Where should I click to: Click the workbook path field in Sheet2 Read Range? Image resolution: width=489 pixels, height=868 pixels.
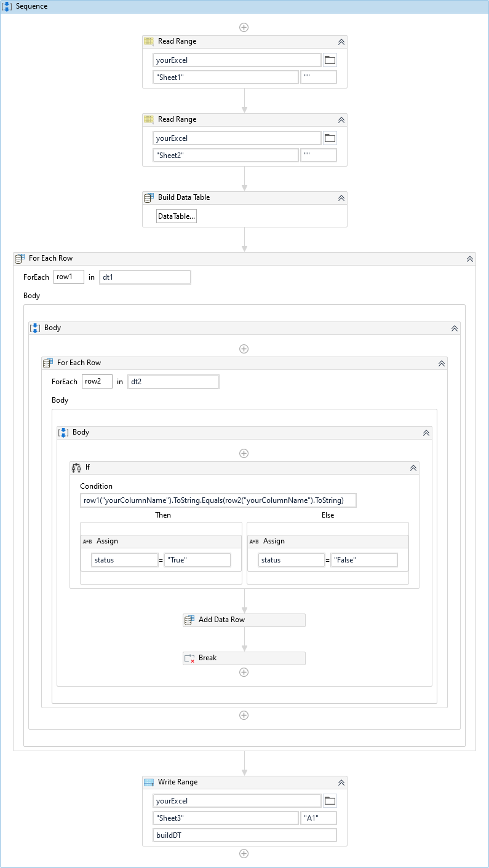coord(237,138)
